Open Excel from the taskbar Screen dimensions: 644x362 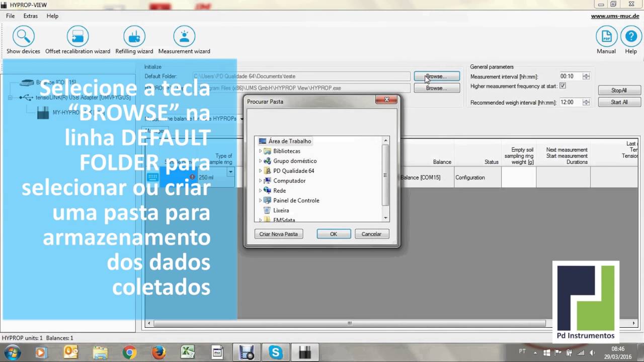(x=188, y=353)
